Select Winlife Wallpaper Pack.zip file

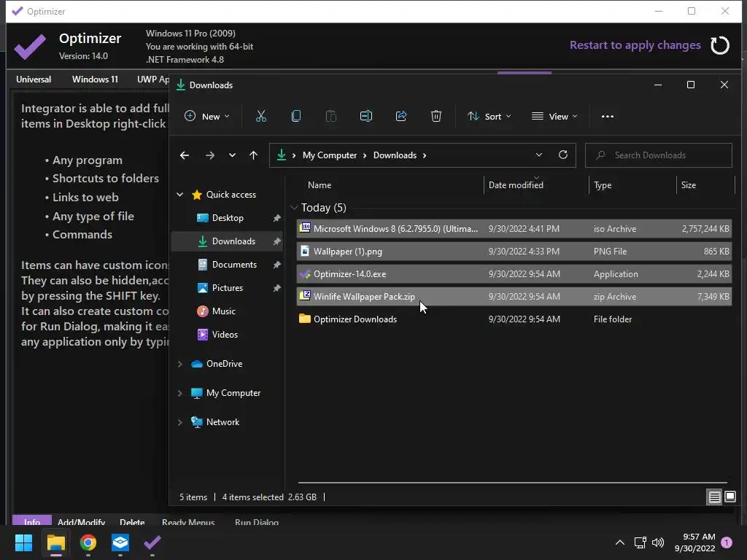pyautogui.click(x=514, y=297)
